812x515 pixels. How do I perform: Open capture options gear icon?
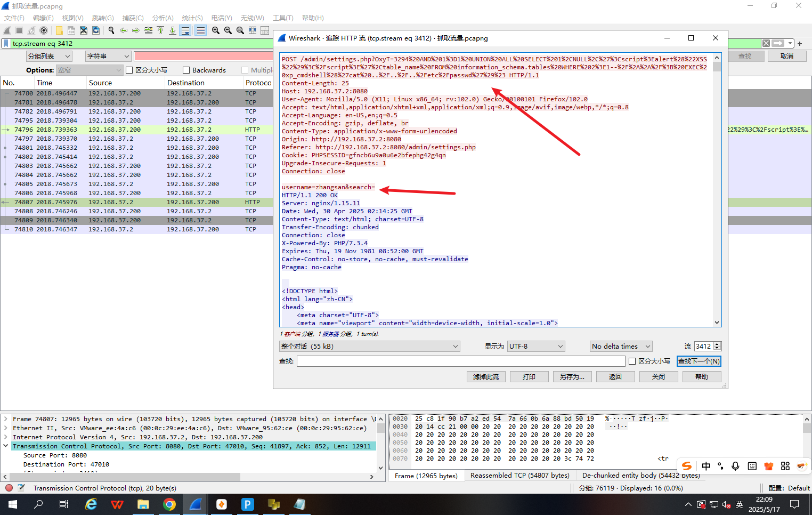44,30
